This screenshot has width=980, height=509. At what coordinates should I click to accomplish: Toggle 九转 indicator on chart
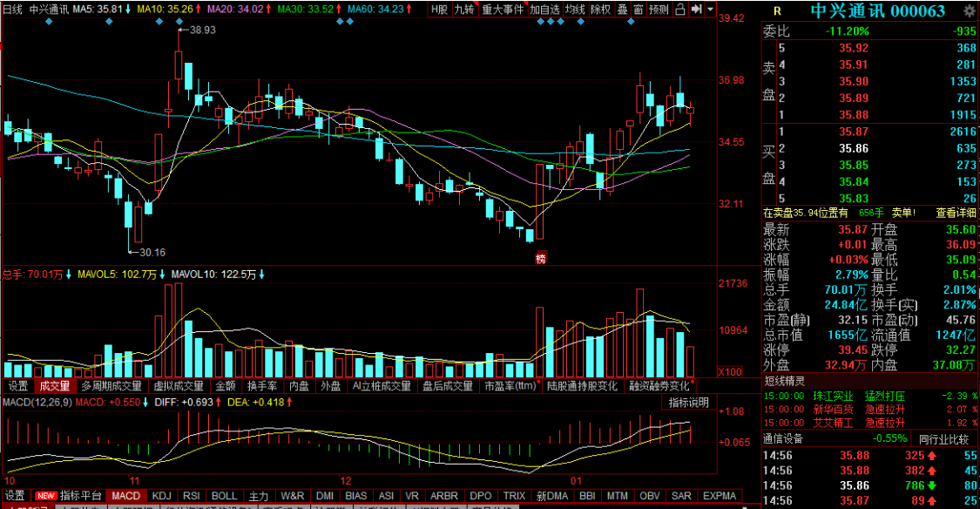pyautogui.click(x=463, y=10)
